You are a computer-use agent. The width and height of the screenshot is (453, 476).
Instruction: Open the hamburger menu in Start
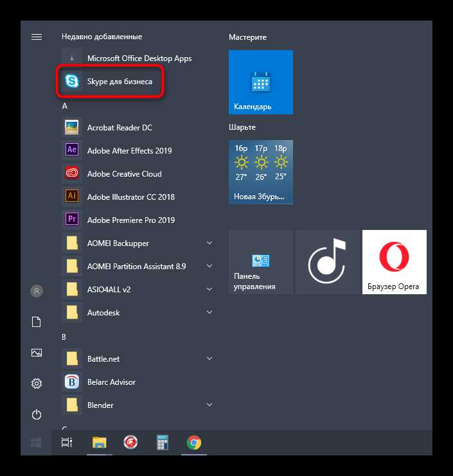pos(37,37)
